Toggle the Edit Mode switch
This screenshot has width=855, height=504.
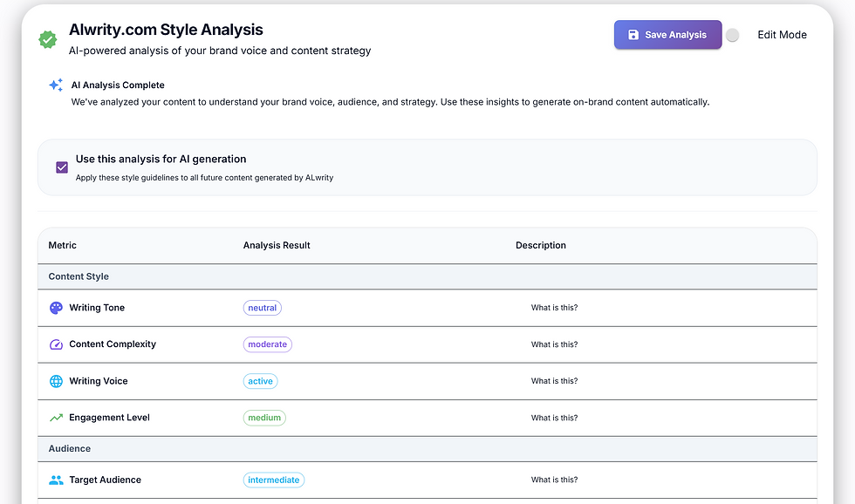733,35
